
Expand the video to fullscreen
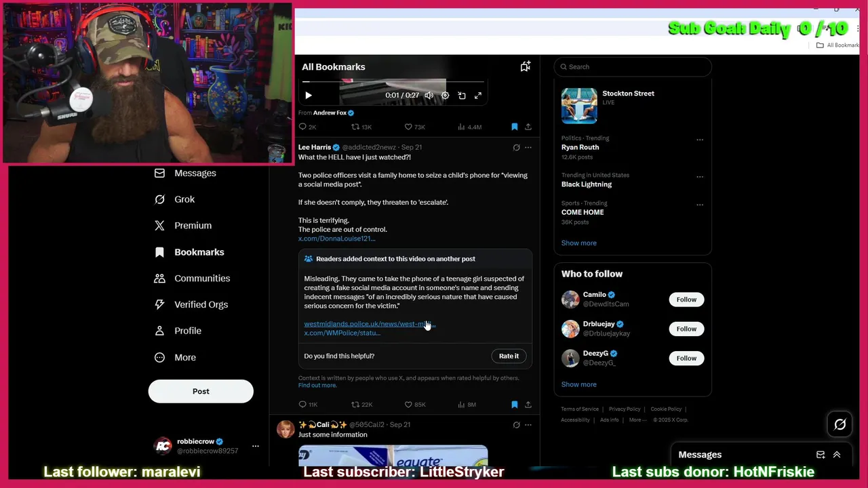[x=478, y=96]
